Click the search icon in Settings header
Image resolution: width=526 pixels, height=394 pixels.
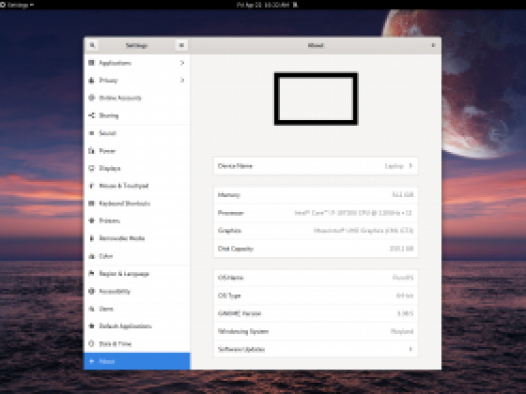[92, 45]
